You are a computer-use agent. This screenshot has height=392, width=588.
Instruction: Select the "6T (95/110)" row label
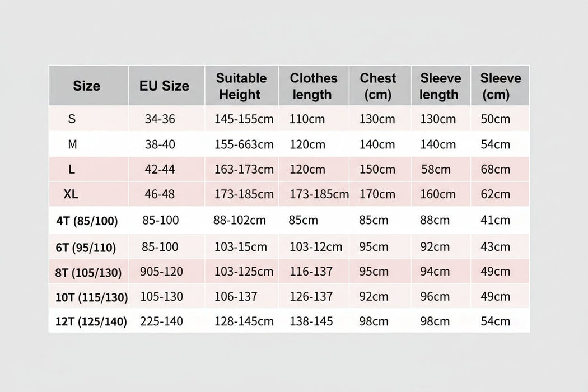(x=87, y=247)
